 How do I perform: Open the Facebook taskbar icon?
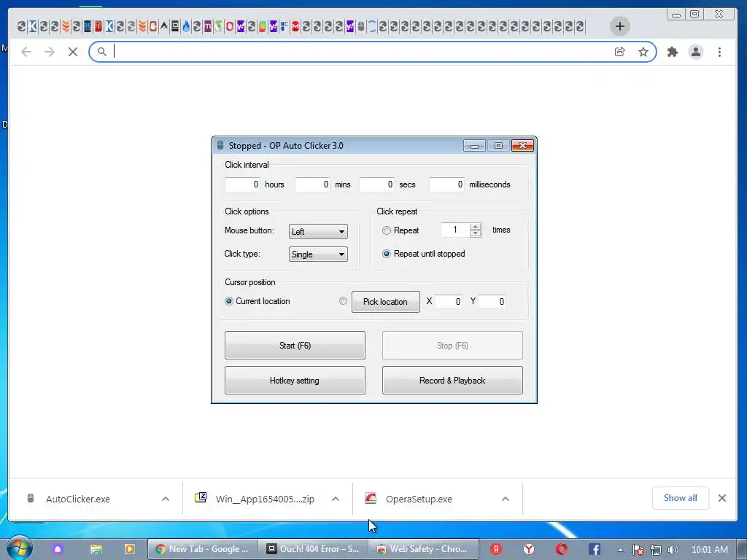[594, 549]
